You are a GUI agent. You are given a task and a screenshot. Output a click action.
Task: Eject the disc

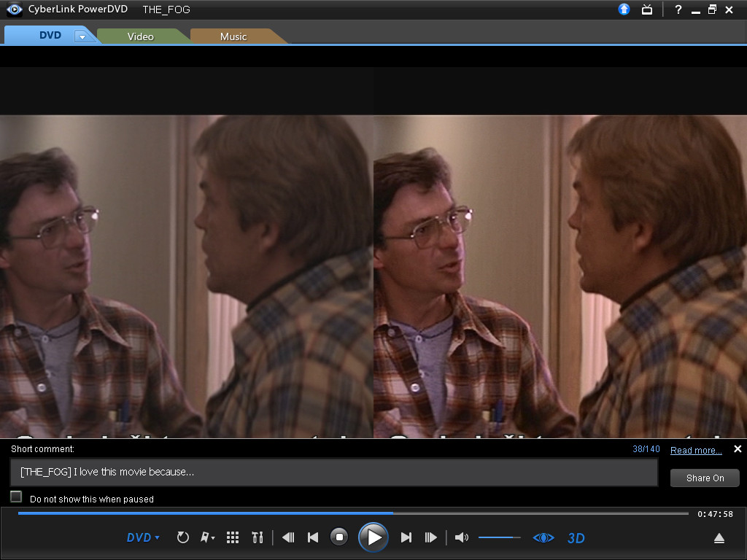[x=719, y=538]
